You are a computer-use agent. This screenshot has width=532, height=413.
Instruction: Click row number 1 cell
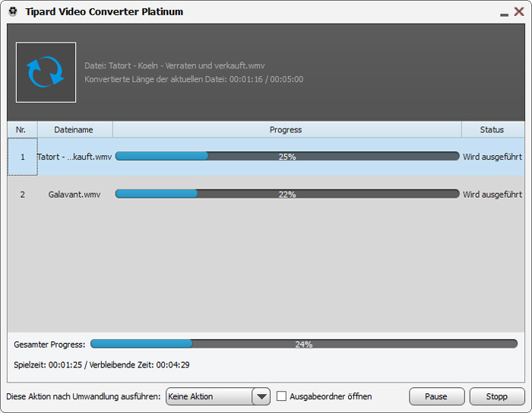click(22, 157)
